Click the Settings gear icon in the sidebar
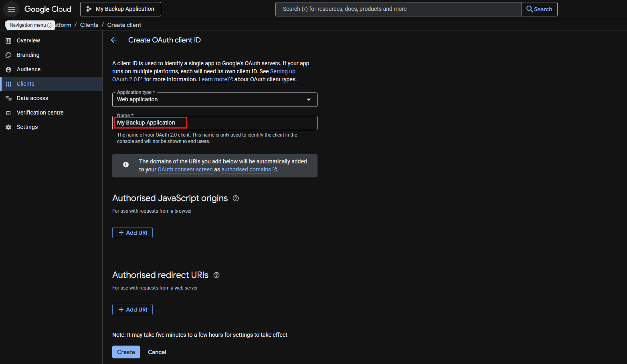The width and height of the screenshot is (627, 364). tap(8, 127)
